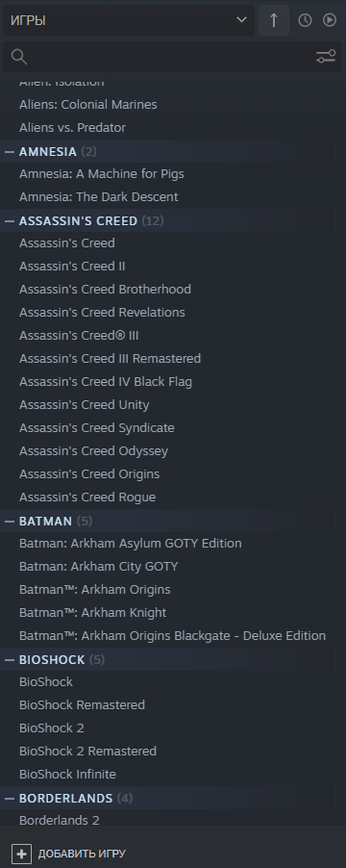Viewport: 346px width, 868px height.
Task: Click the sort ascending arrow icon
Action: coord(274,20)
